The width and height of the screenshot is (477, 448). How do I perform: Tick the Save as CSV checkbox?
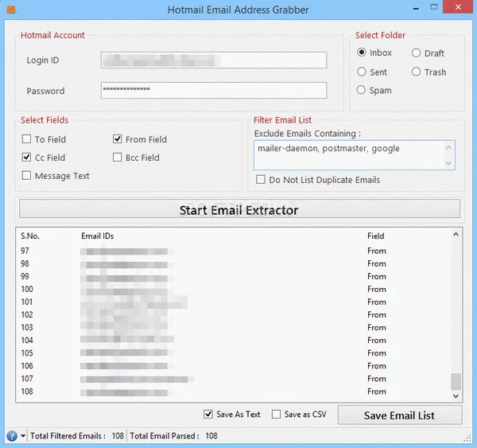point(276,415)
